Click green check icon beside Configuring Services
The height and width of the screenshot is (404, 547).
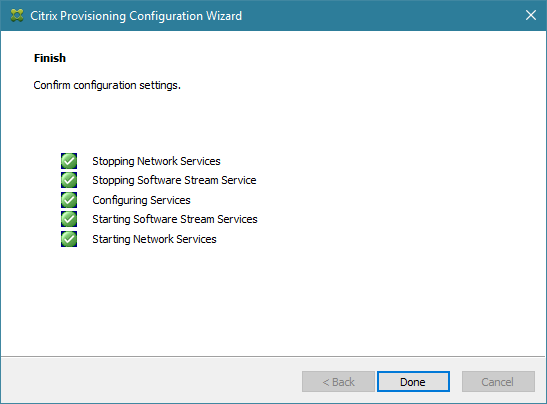[69, 200]
